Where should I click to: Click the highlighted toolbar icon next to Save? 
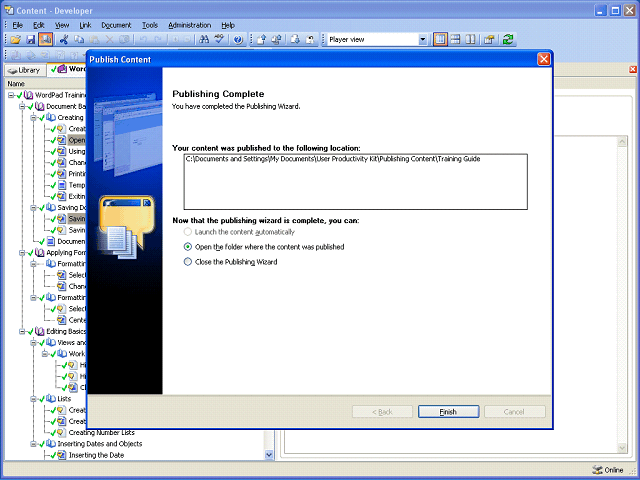[x=46, y=40]
